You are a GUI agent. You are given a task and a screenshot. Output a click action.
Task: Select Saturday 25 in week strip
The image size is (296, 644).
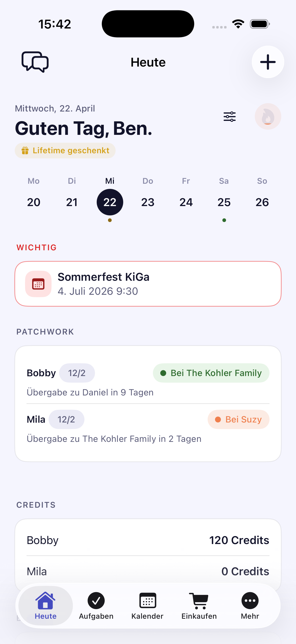coord(224,202)
